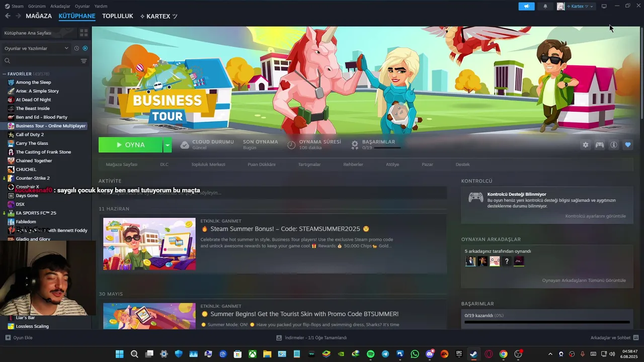Screen dimensions: 644x362
Task: Open the Destek link
Action: [463, 164]
